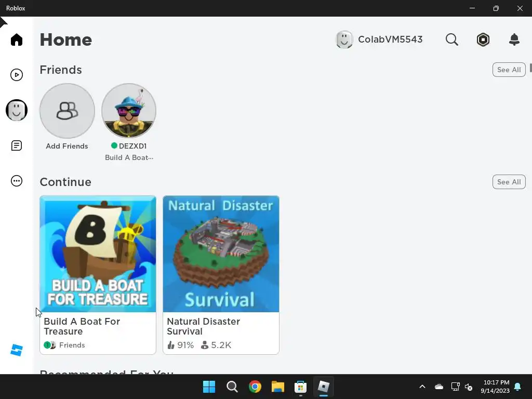Click the 5.2K player count

tap(216, 345)
